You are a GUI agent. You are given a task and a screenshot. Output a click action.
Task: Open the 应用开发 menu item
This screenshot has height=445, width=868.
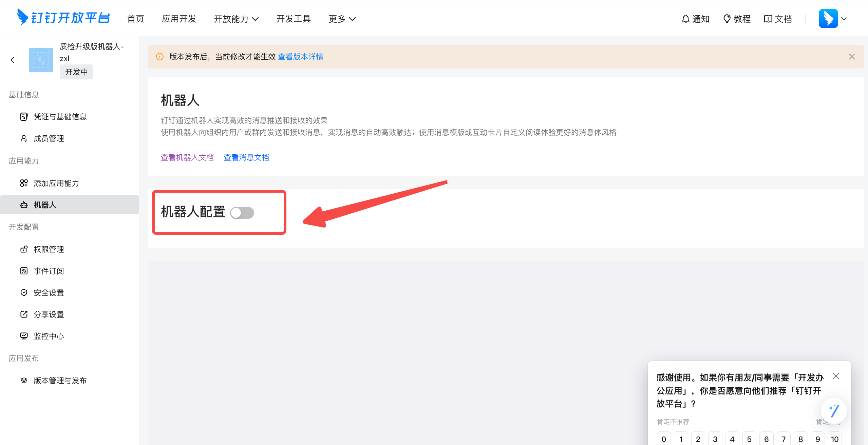(x=179, y=19)
